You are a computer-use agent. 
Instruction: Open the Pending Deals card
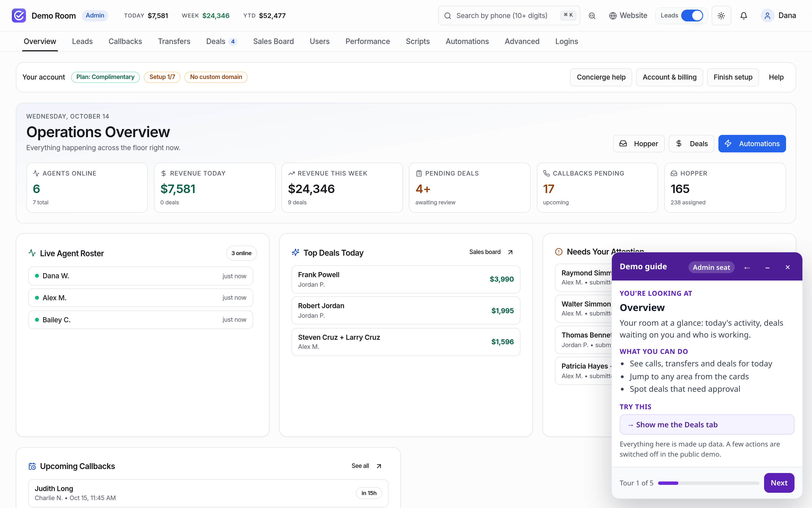click(469, 188)
